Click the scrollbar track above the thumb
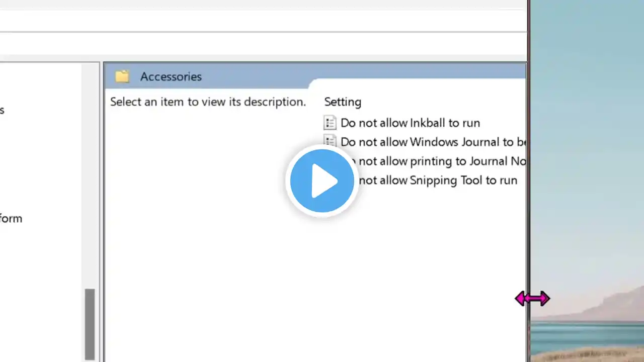 click(90, 176)
